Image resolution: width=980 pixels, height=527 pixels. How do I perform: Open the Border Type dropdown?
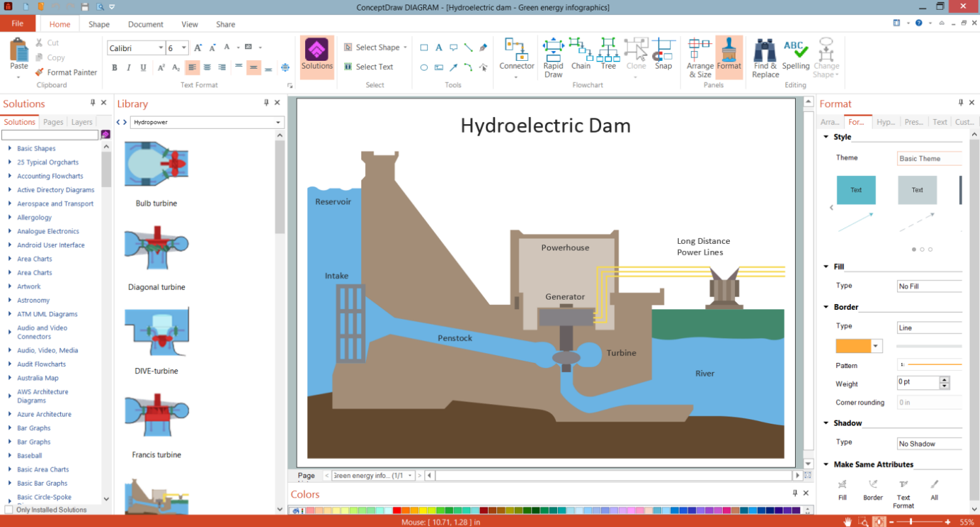(929, 328)
